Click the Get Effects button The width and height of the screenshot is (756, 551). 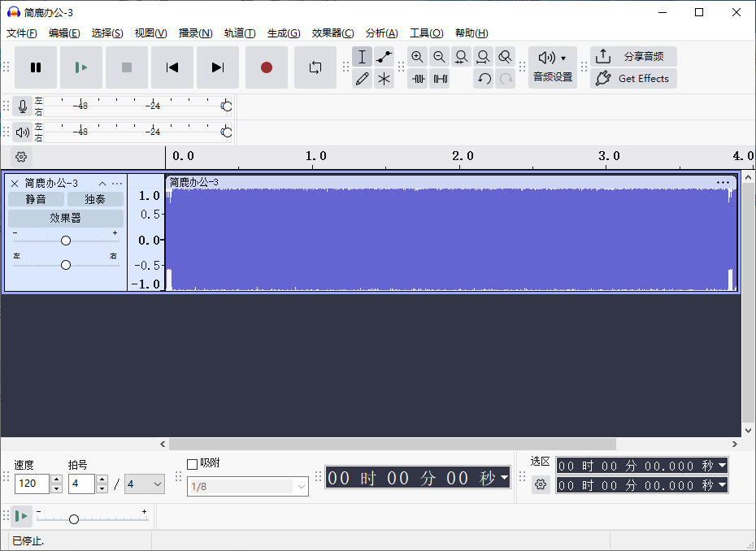pyautogui.click(x=633, y=78)
